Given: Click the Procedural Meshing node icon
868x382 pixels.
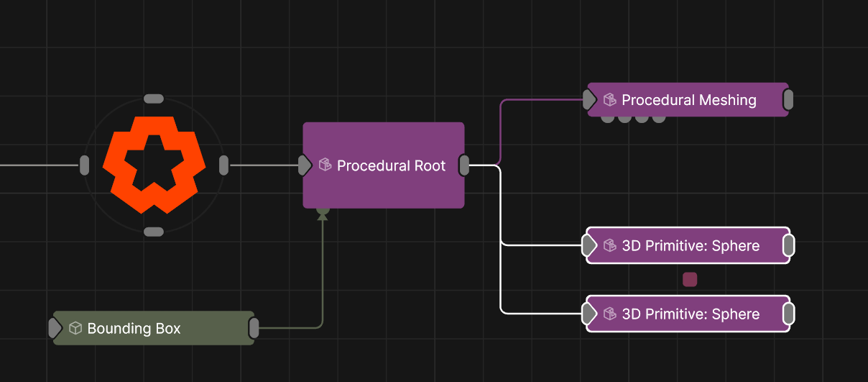Looking at the screenshot, I should click(x=610, y=100).
